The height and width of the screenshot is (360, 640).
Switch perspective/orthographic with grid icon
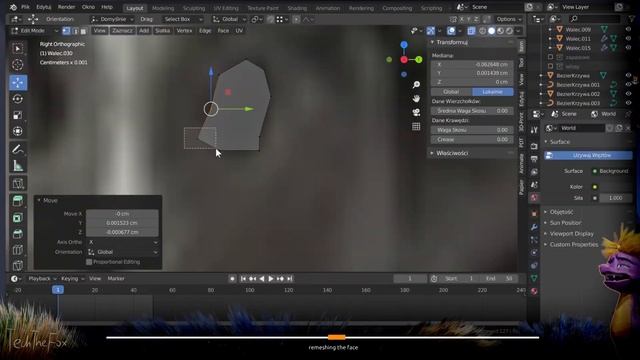coord(416,127)
